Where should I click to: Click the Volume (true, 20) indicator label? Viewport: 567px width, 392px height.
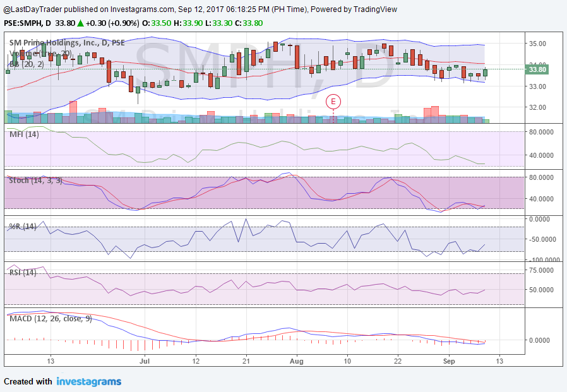coord(40,54)
